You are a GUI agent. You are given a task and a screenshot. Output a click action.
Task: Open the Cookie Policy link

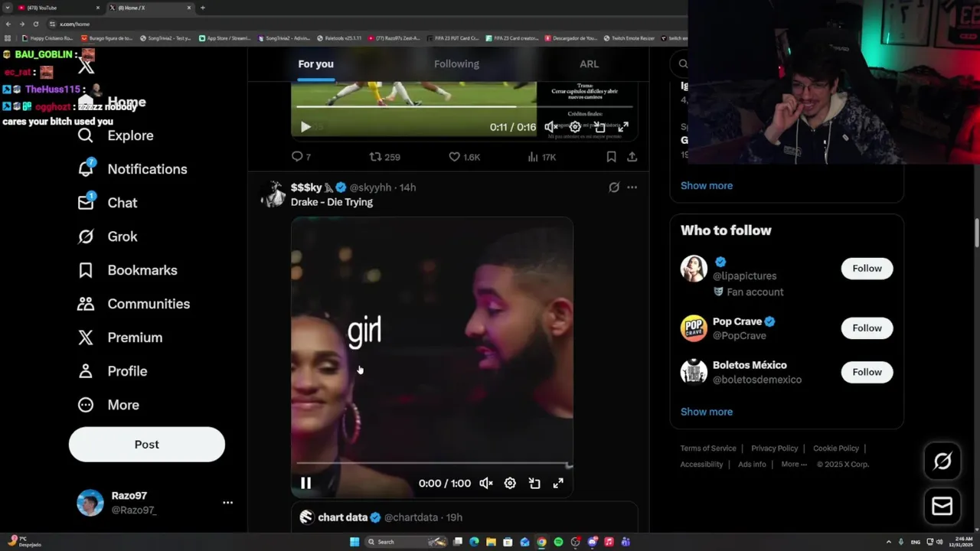836,448
